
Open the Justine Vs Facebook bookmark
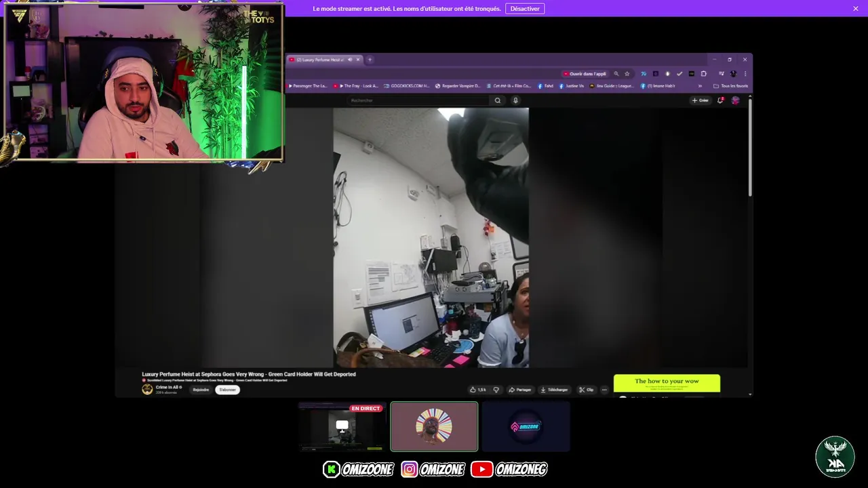point(571,86)
